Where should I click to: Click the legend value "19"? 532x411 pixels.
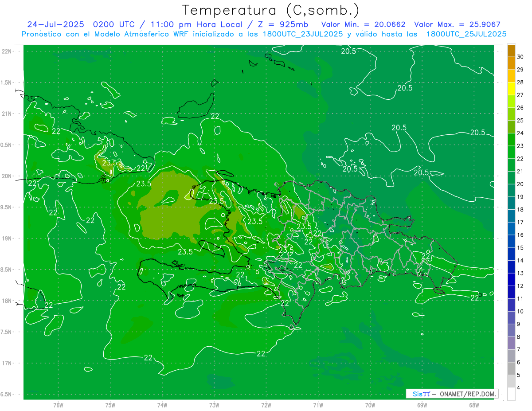520,197
